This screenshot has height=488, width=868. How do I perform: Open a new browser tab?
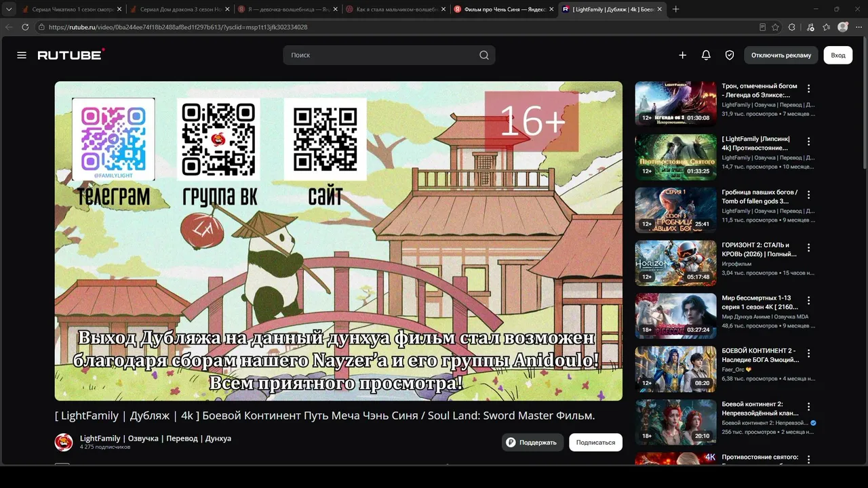tap(675, 9)
